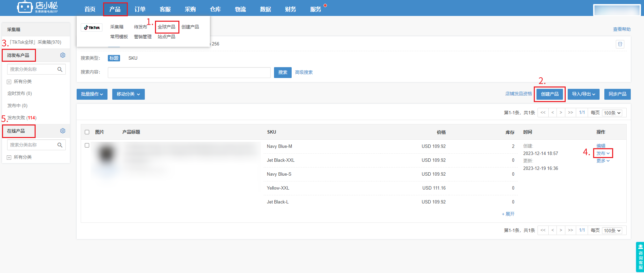Click the TikTok platform logo
Image resolution: width=644 pixels, height=273 pixels.
pyautogui.click(x=92, y=27)
